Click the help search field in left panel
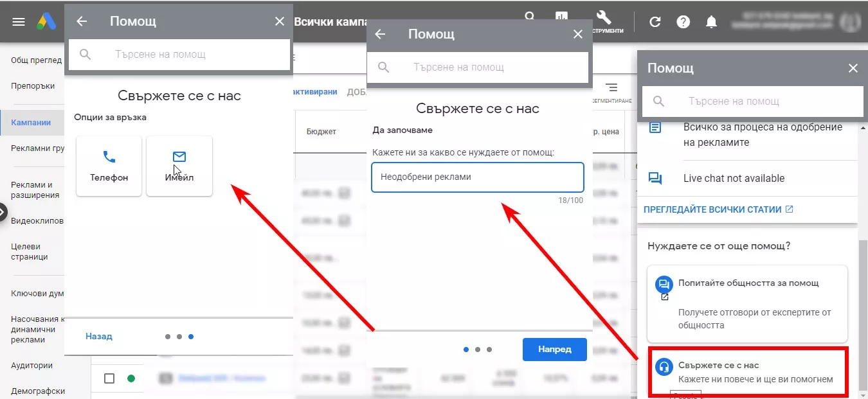Image resolution: width=868 pixels, height=399 pixels. click(179, 55)
